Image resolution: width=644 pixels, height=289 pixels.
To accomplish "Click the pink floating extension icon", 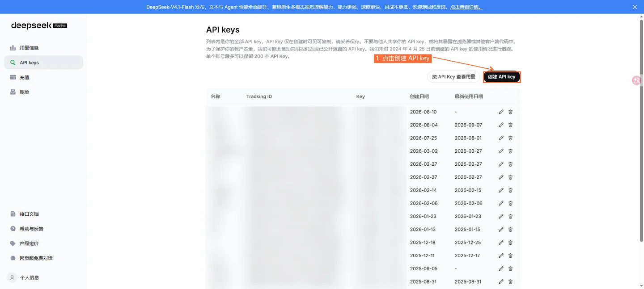I will coord(637,80).
